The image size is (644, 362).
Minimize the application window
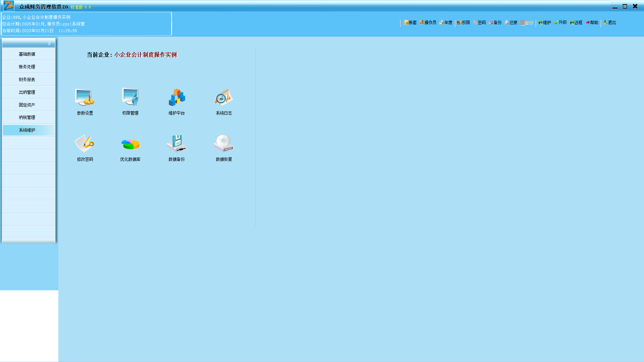click(x=614, y=7)
